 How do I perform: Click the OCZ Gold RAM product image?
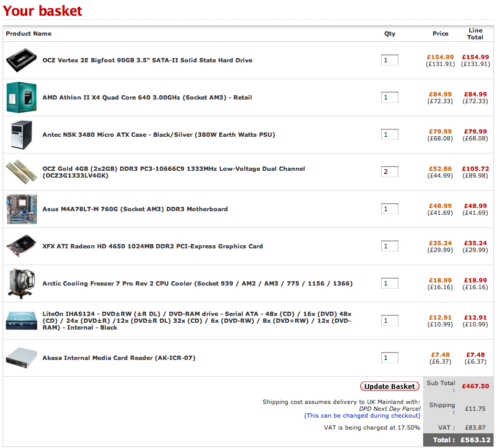click(x=21, y=172)
